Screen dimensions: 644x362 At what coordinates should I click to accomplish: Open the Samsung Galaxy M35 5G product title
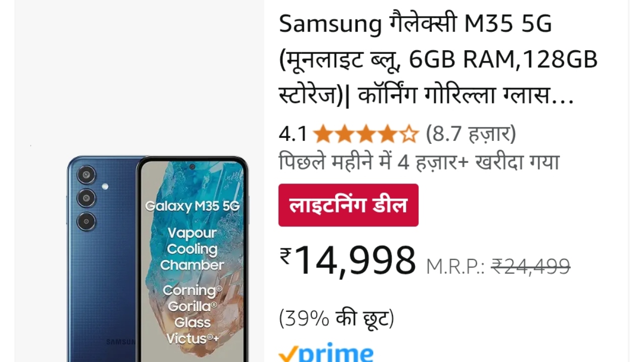click(x=438, y=59)
